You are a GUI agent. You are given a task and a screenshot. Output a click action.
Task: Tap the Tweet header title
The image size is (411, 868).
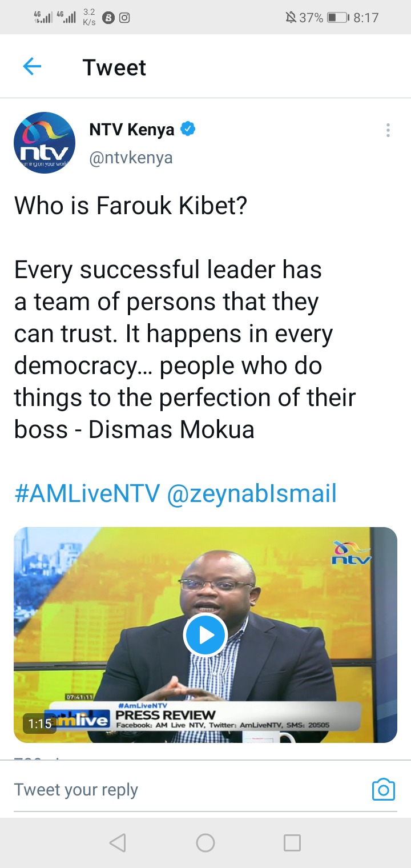click(x=114, y=67)
